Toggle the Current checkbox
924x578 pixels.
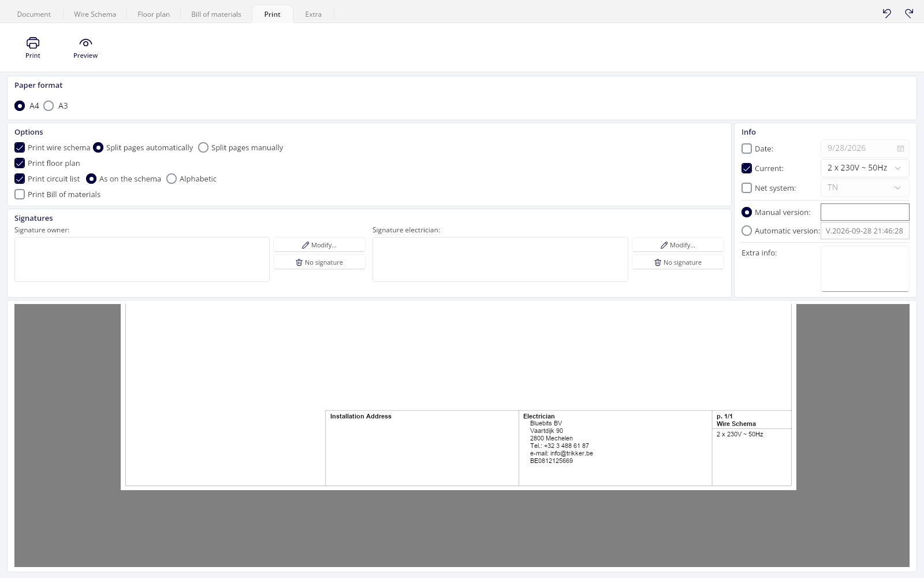point(747,168)
